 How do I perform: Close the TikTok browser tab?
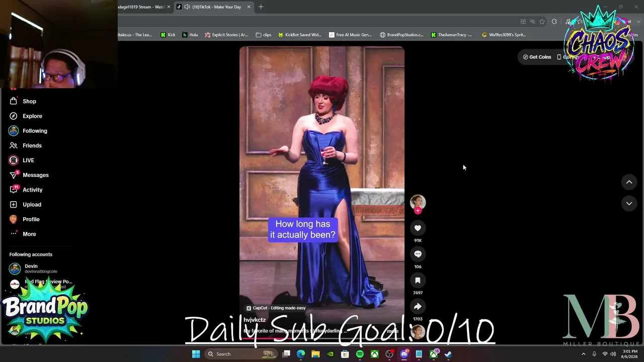pos(249,7)
